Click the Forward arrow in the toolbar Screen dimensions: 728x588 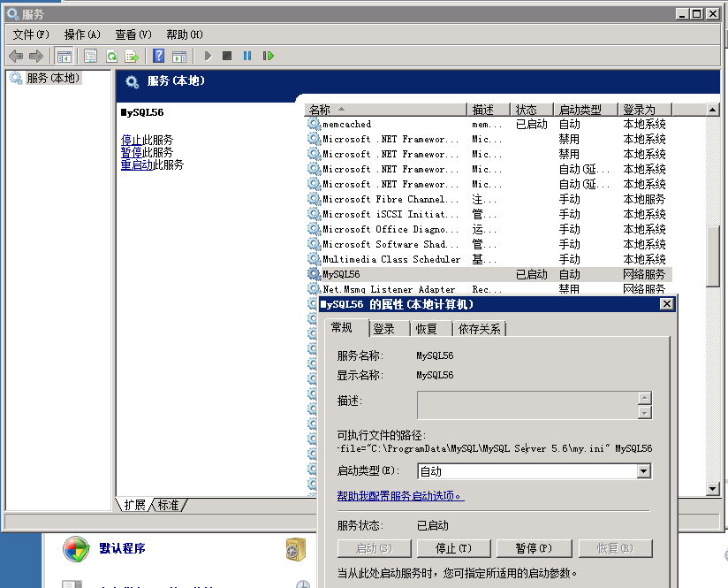[x=35, y=57]
